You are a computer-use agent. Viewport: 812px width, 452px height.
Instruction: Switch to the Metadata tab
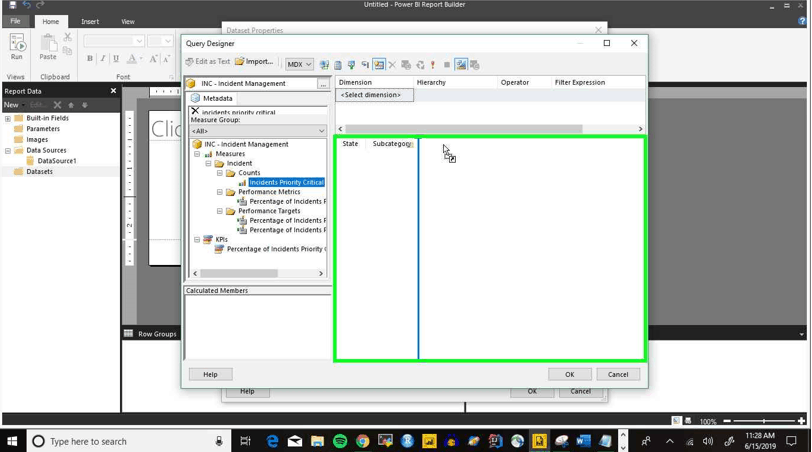click(x=212, y=98)
